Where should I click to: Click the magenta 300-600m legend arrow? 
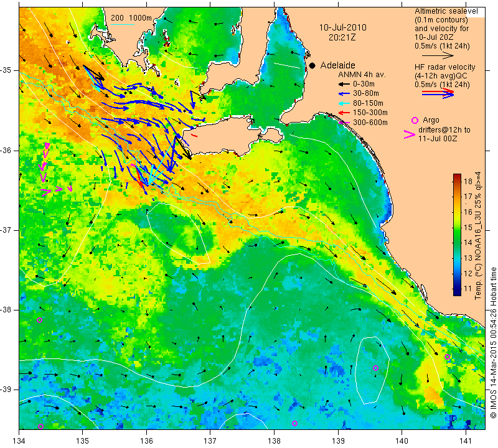point(344,122)
